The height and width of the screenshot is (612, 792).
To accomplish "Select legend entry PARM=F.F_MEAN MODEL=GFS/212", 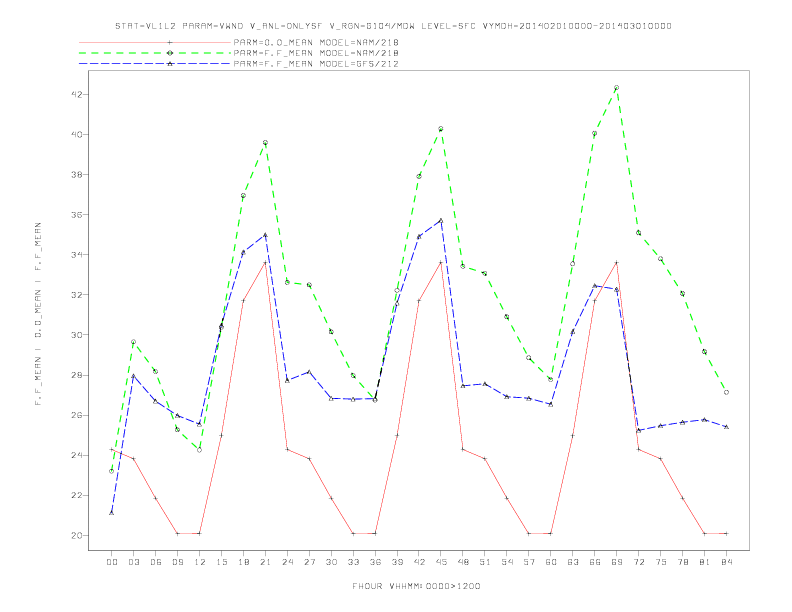I will (316, 64).
